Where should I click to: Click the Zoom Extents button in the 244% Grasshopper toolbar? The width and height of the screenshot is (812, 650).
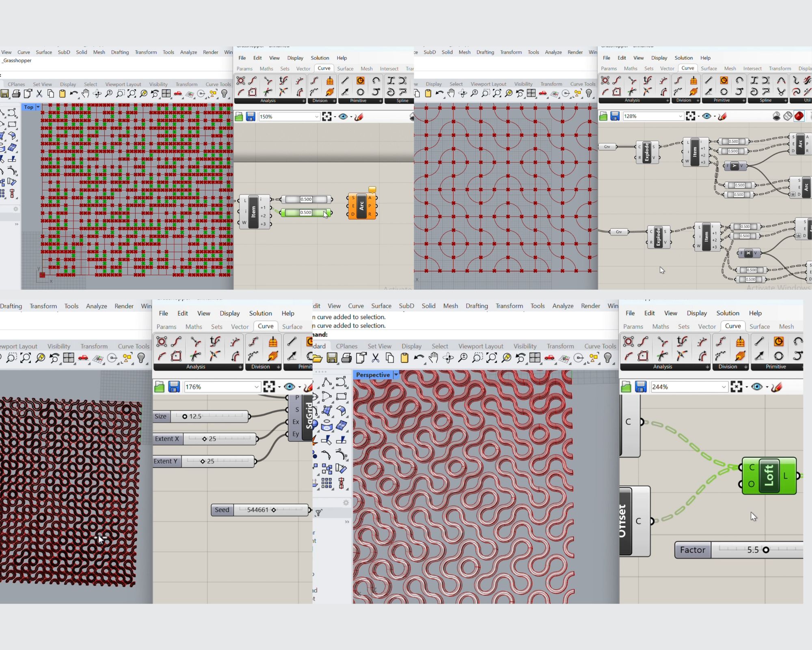(736, 387)
